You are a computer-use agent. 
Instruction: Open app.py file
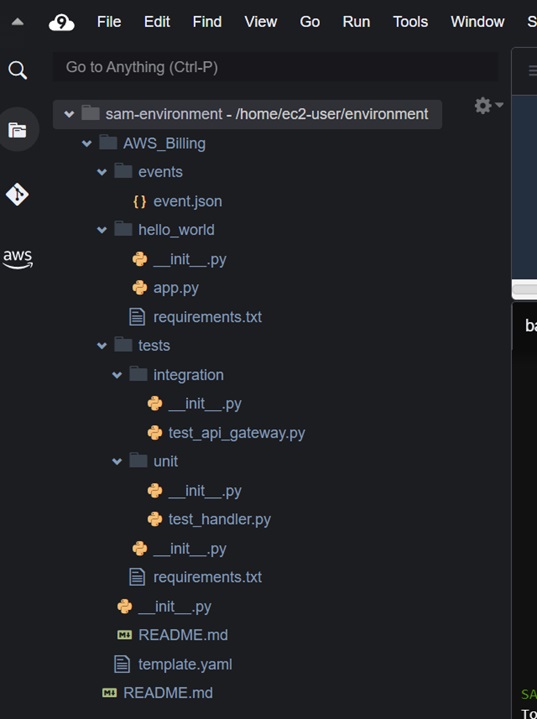(176, 288)
